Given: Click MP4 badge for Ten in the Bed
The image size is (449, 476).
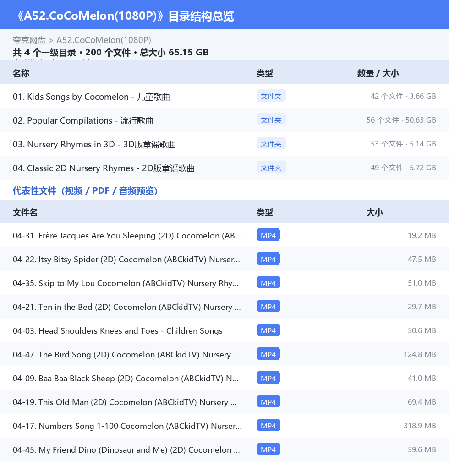Looking at the screenshot, I should click(x=268, y=306).
